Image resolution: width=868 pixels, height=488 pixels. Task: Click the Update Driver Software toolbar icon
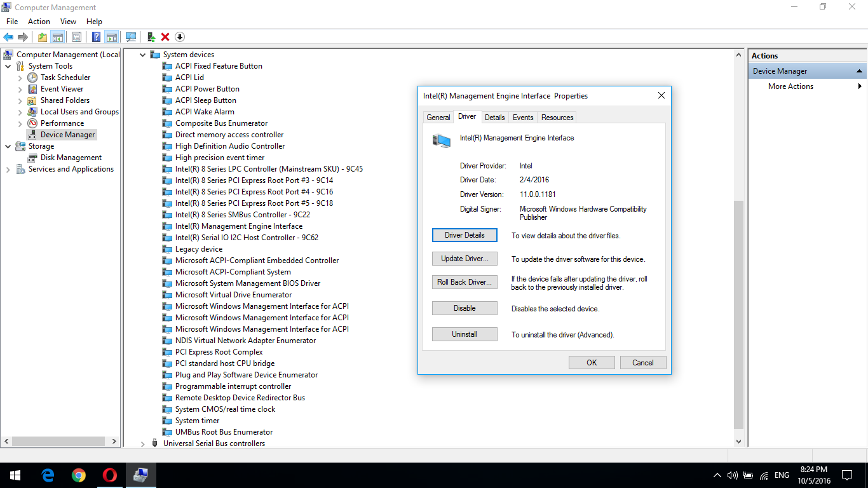coord(151,37)
